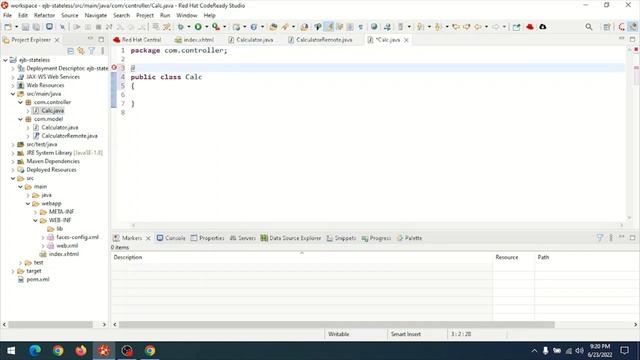Click the black cloud toolbar icon

[542, 27]
